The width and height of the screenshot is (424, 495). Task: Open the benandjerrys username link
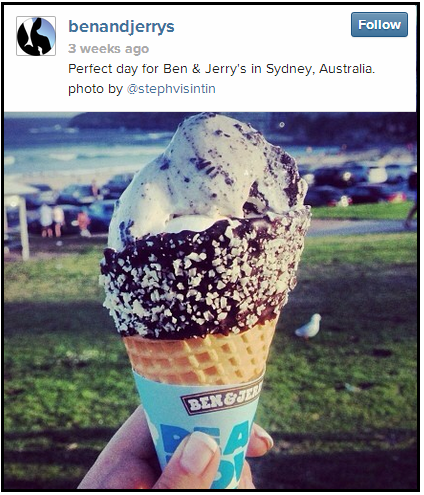click(x=121, y=27)
